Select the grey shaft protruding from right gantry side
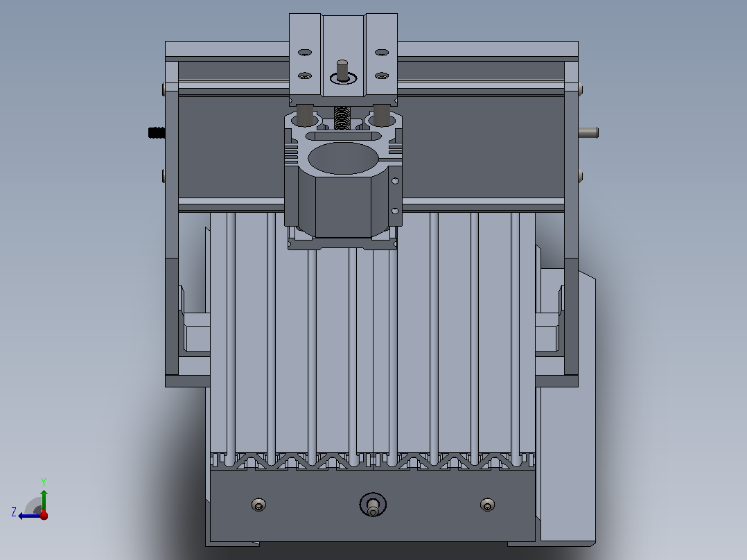This screenshot has height=560, width=747. coord(588,132)
